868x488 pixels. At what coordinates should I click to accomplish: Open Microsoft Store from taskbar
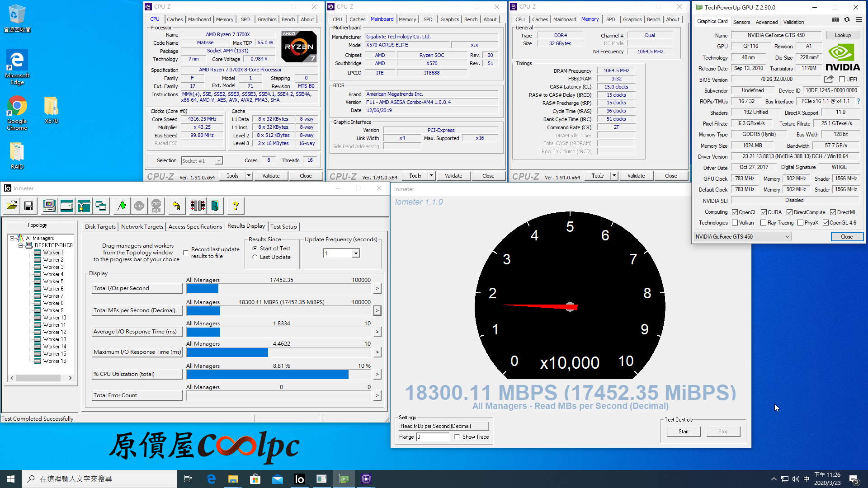pyautogui.click(x=255, y=479)
